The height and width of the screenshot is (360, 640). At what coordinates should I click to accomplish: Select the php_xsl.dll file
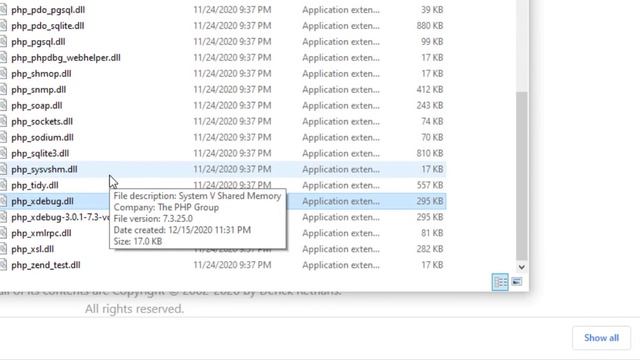(x=33, y=249)
